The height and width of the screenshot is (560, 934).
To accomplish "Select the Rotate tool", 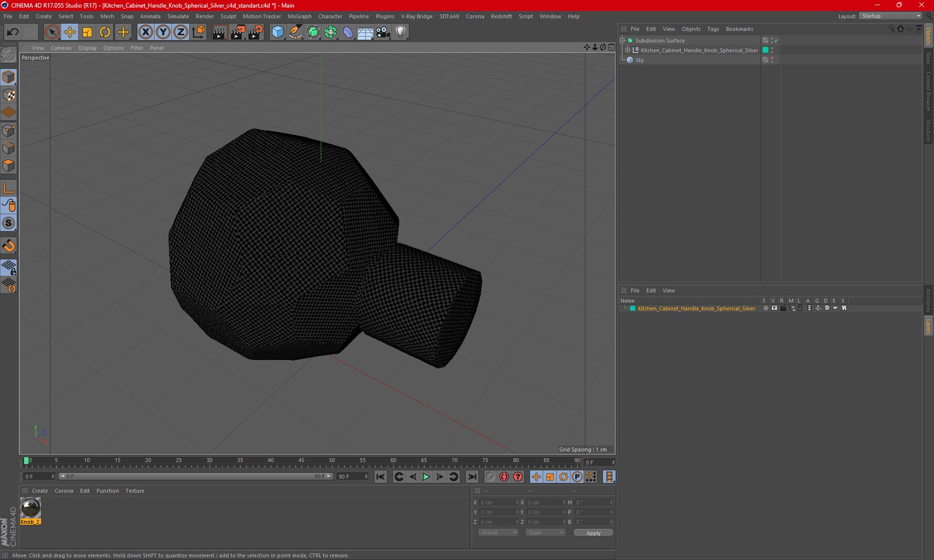I will coord(105,32).
